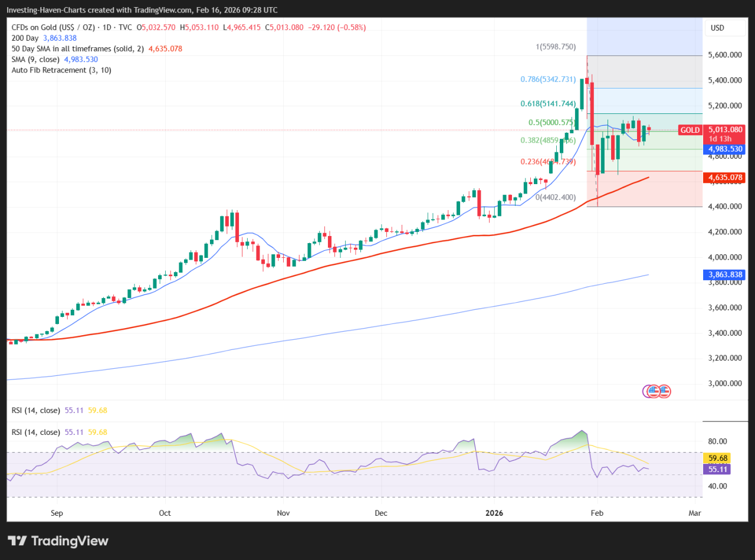Click the leftmost US flag economic event marker
Screen dimensions: 755x560
coord(654,391)
